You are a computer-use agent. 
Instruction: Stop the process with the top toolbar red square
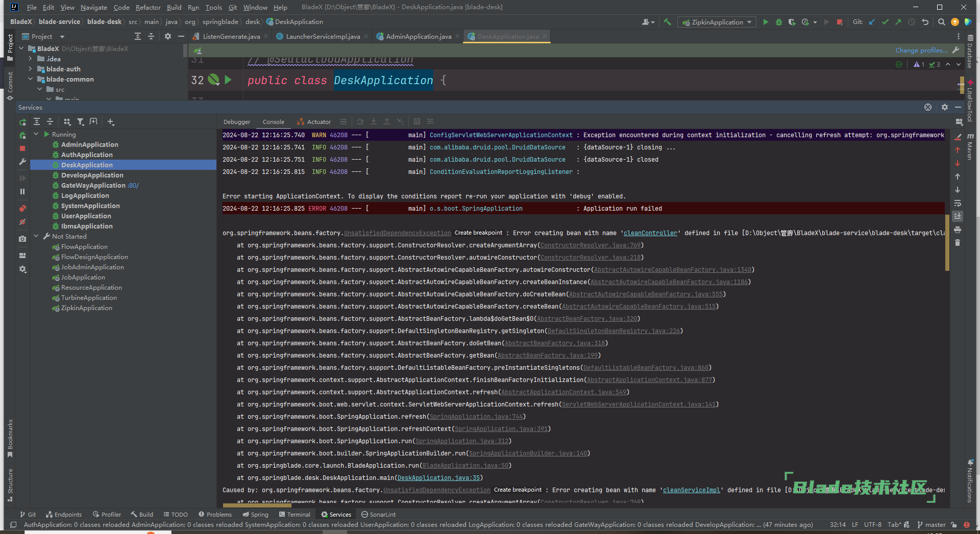tap(840, 22)
